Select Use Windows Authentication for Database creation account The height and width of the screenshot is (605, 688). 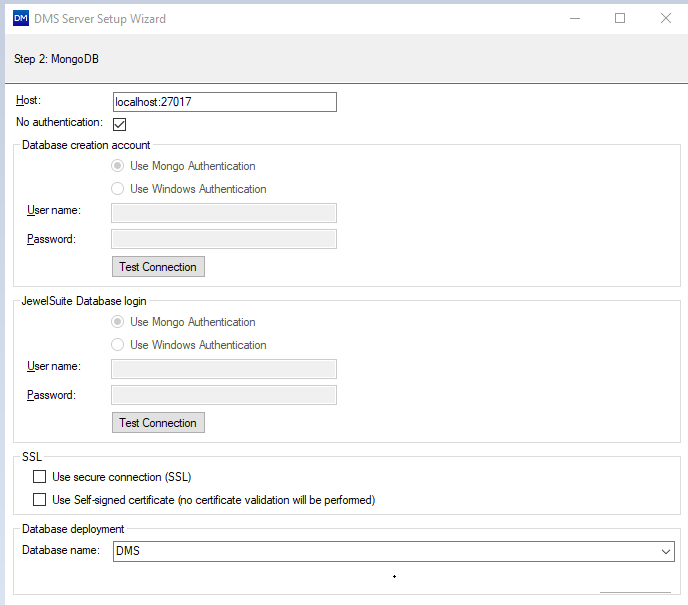click(x=118, y=188)
